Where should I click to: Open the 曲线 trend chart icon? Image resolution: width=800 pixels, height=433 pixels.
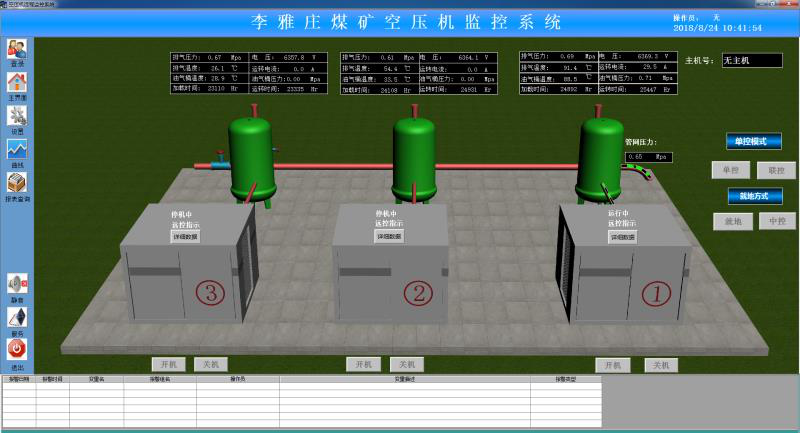(x=17, y=150)
